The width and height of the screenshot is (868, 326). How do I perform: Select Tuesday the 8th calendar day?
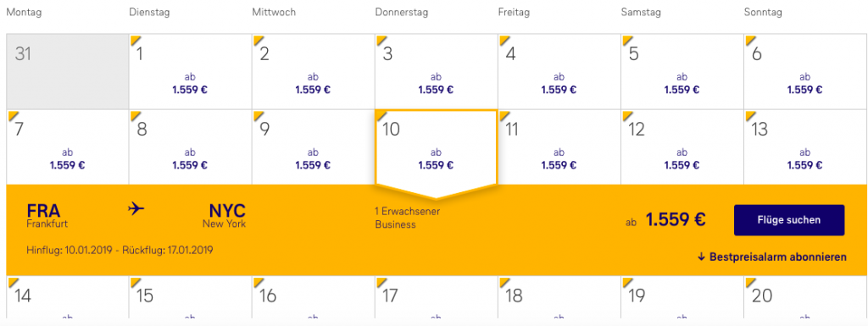[191, 147]
